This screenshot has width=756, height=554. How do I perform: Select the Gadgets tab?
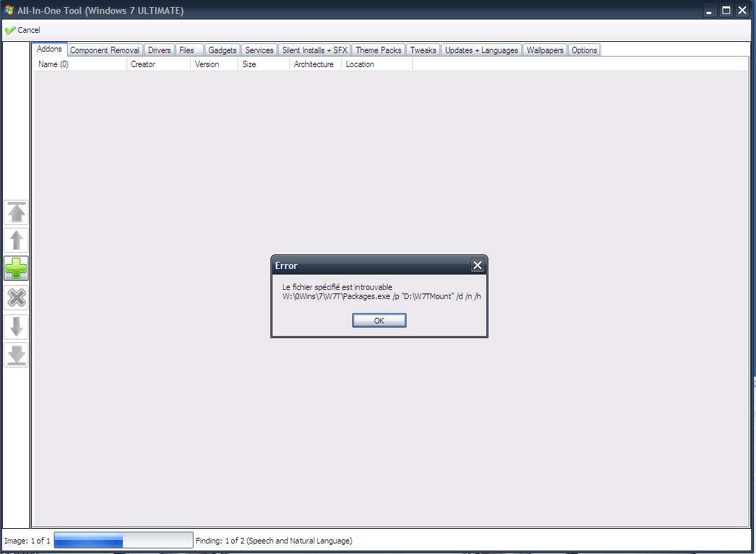[222, 50]
